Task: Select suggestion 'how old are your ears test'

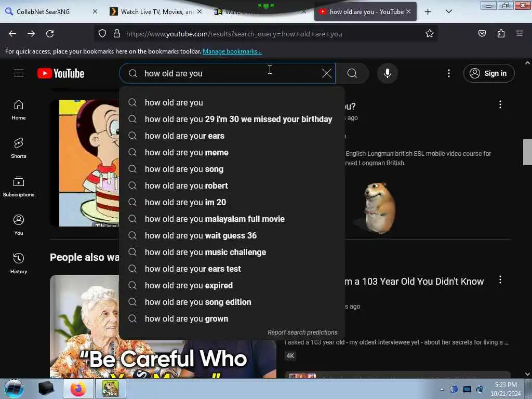Action: pos(232,269)
